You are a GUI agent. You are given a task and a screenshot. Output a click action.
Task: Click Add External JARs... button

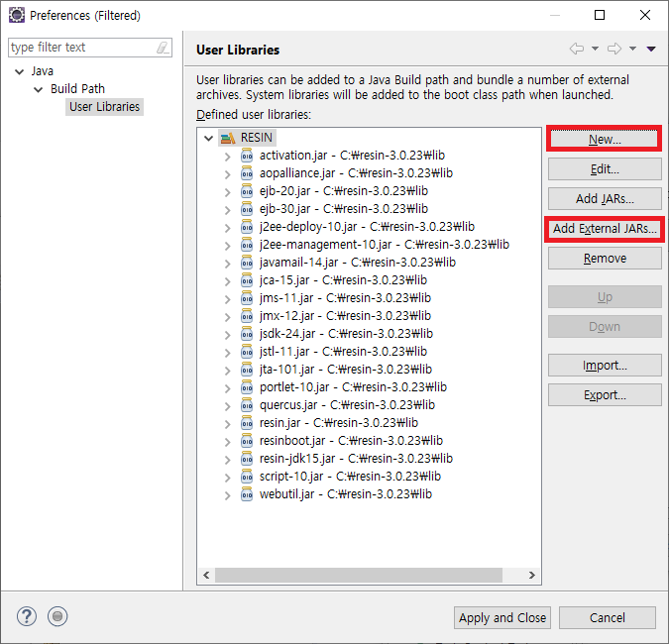click(605, 229)
